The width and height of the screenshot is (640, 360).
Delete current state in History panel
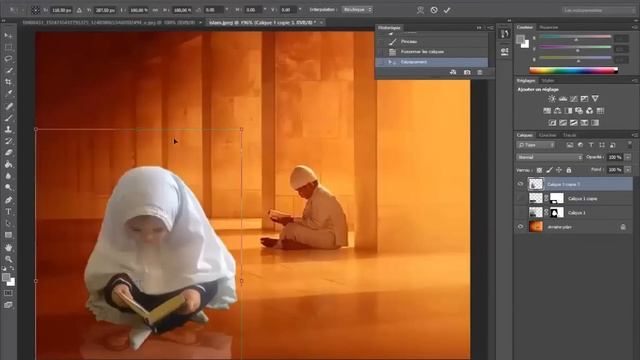click(x=480, y=72)
